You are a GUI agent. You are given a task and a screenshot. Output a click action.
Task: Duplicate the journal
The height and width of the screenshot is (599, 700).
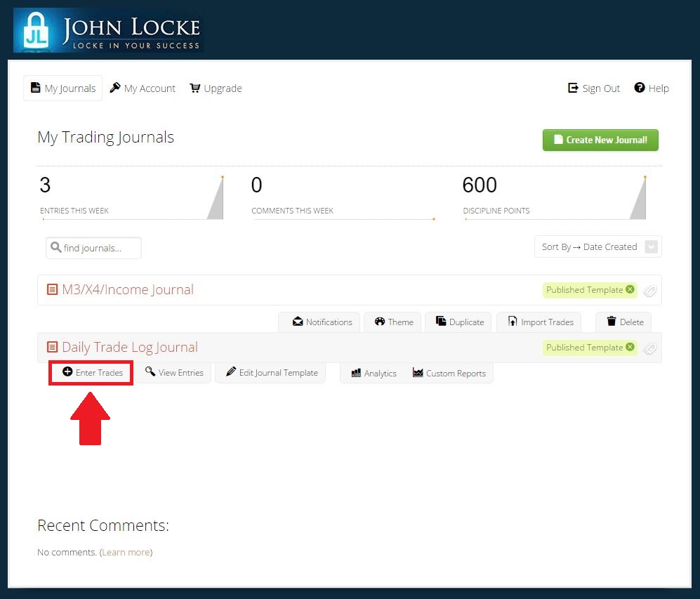pyautogui.click(x=459, y=322)
